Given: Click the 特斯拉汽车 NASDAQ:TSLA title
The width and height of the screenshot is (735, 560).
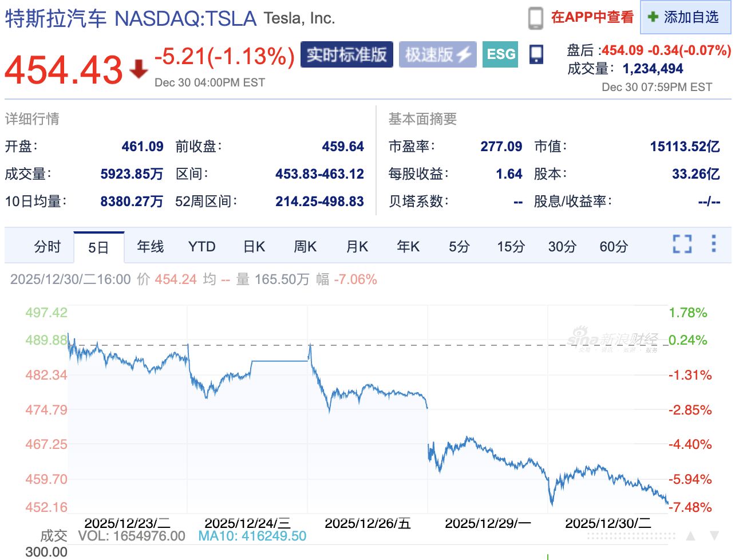Looking at the screenshot, I should [x=131, y=18].
